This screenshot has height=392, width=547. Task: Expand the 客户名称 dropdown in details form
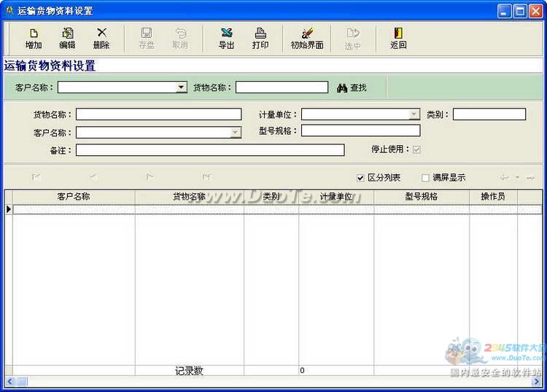tap(236, 133)
